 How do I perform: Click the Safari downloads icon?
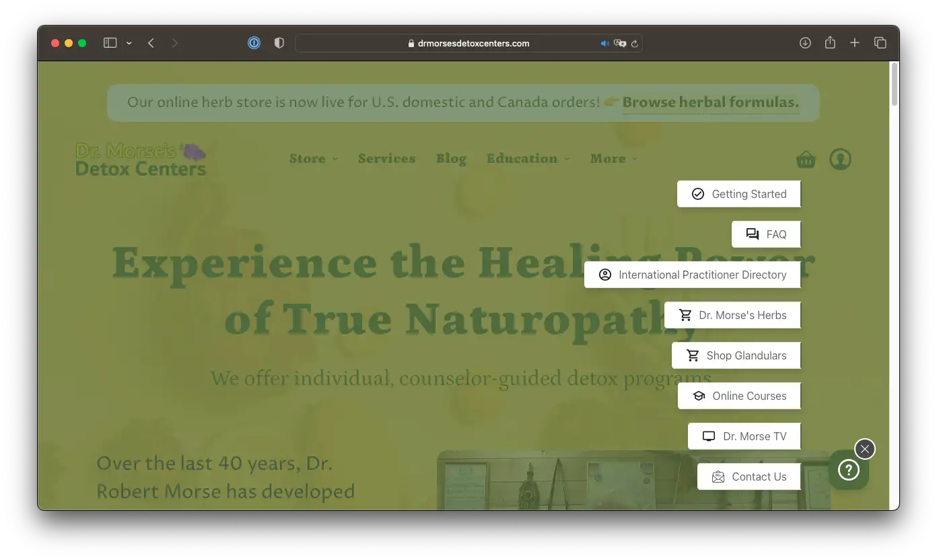pyautogui.click(x=805, y=43)
